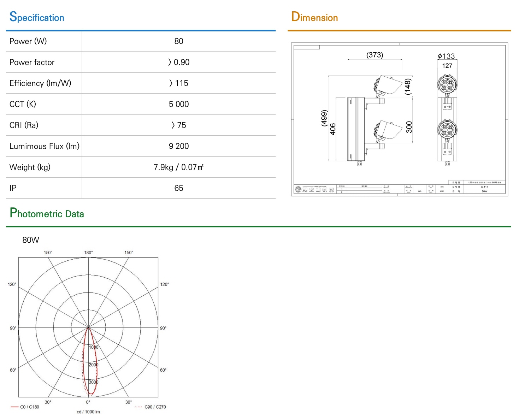Click the lower LED array front view

(447, 129)
